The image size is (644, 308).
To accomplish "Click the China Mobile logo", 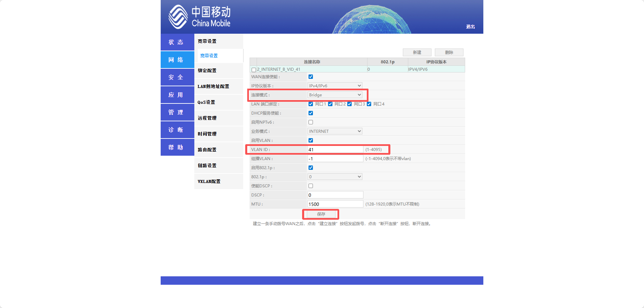I will pyautogui.click(x=199, y=17).
